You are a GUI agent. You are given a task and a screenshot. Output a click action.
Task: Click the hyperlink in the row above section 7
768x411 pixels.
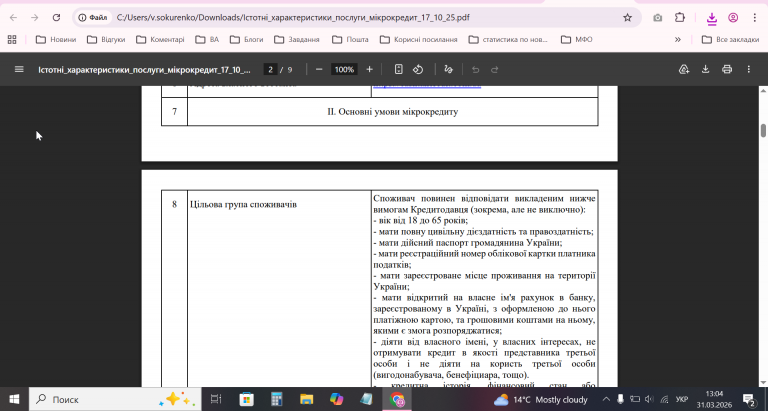pos(427,87)
